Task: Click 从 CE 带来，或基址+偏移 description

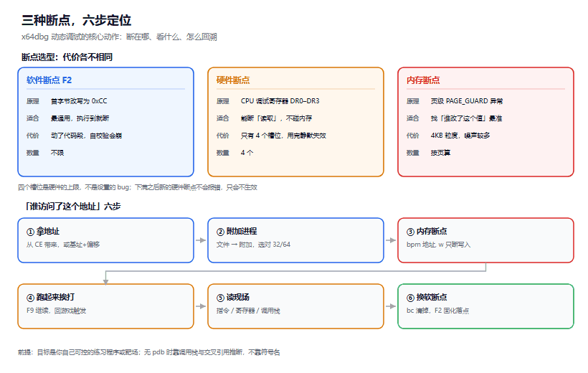Action: (x=63, y=245)
